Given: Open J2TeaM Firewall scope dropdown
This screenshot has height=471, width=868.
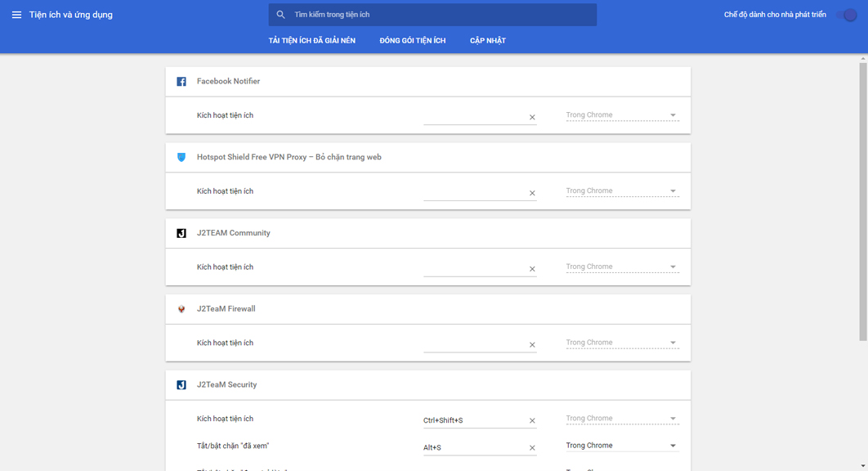Looking at the screenshot, I should (622, 343).
